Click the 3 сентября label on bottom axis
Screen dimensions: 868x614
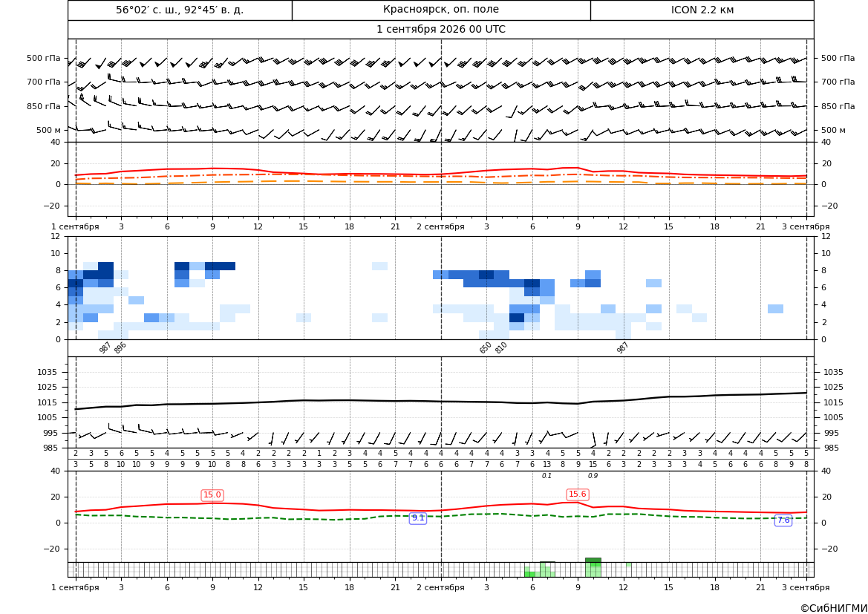click(x=806, y=587)
